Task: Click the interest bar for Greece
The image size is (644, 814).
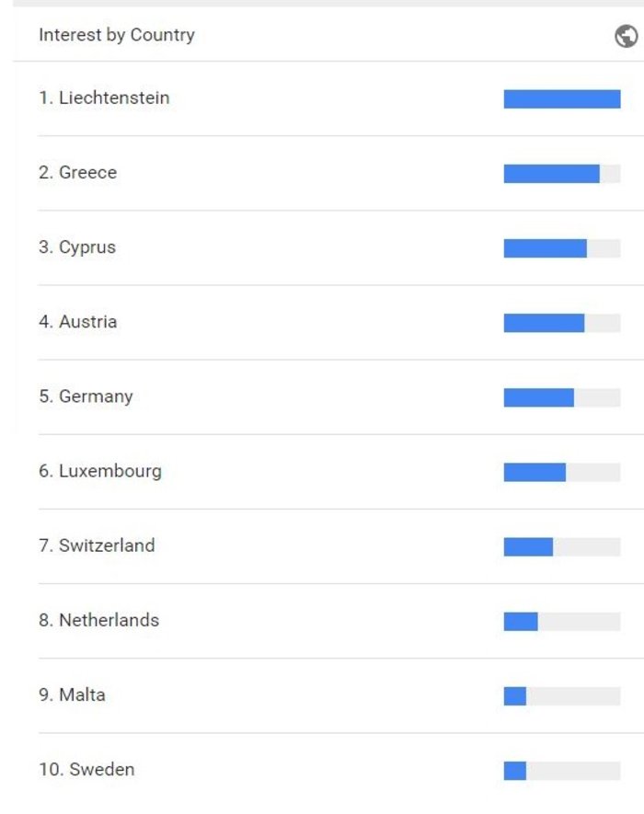Action: coord(552,174)
